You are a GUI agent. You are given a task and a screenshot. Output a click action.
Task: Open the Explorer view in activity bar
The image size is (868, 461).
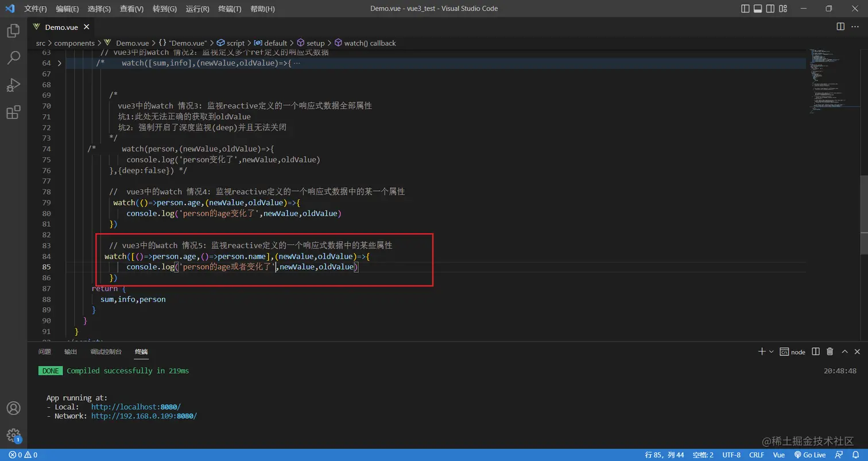[x=13, y=30]
